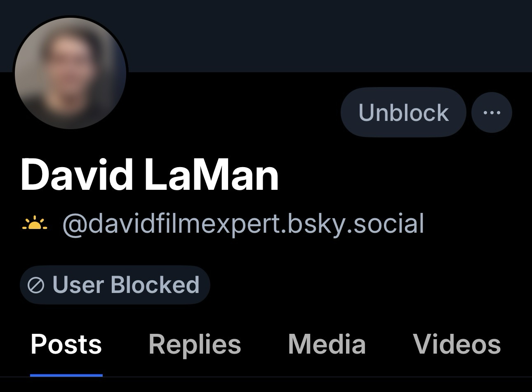Expand the ellipsis menu next to Unblock
532x392 pixels.
pyautogui.click(x=492, y=112)
